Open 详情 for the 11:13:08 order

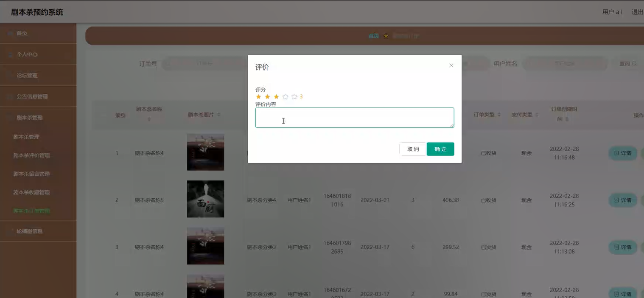pyautogui.click(x=623, y=247)
